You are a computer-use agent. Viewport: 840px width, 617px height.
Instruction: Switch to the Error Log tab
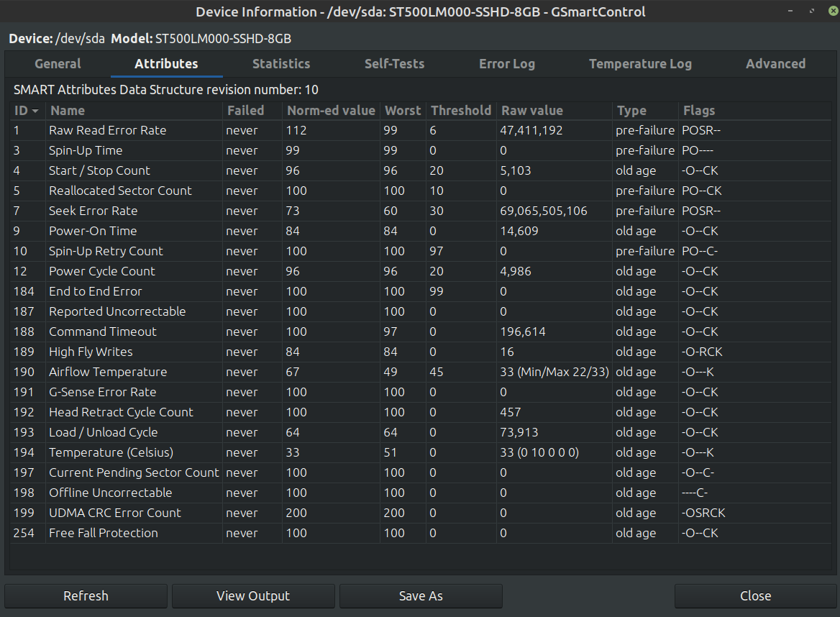point(507,64)
